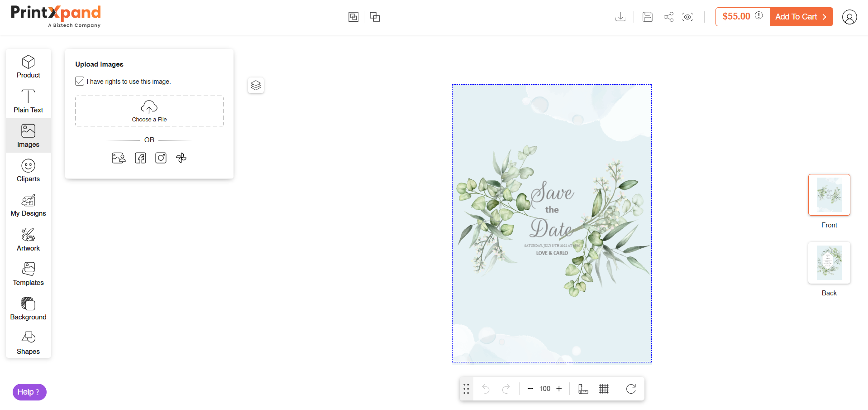Click the download design icon
868x410 pixels.
click(620, 17)
